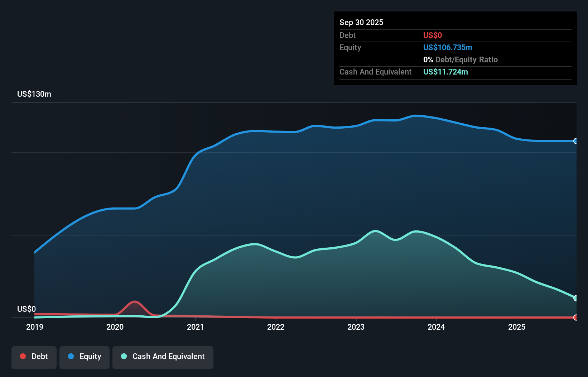Select the Cash endpoint marker on chart
Screen dimensions: 588x377
(x=576, y=298)
